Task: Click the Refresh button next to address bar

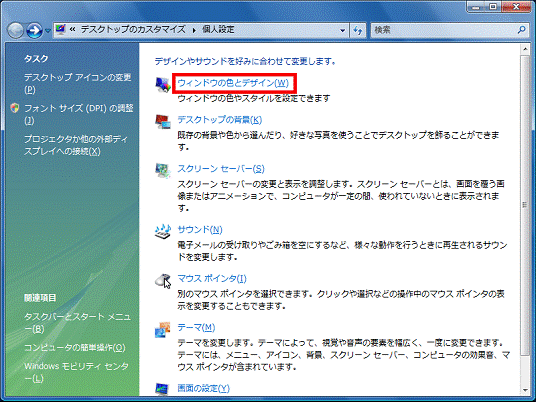Action: coord(358,30)
